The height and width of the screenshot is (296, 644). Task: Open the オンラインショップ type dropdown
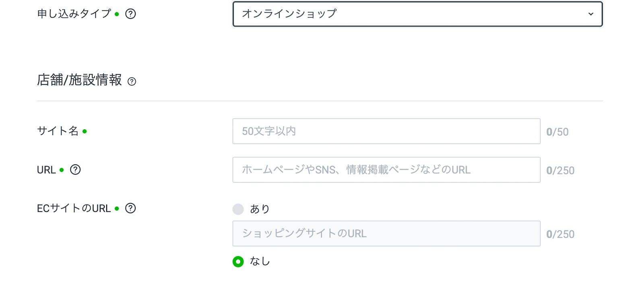tap(417, 14)
